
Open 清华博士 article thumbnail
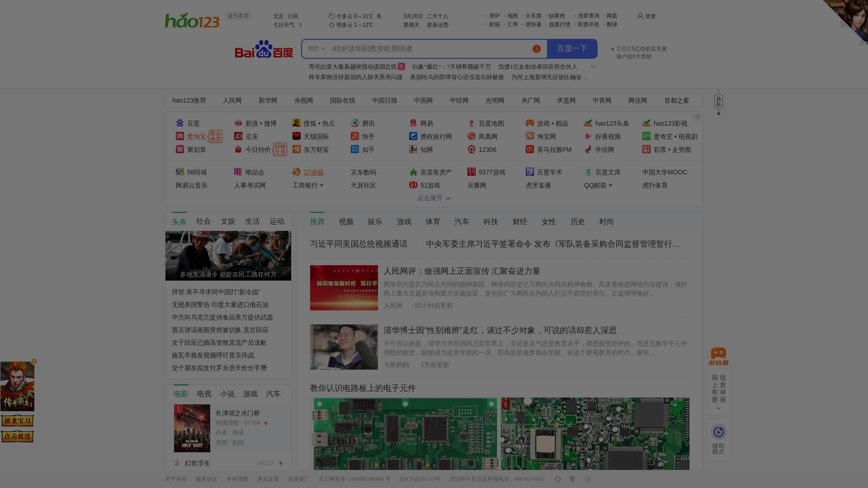pos(344,347)
